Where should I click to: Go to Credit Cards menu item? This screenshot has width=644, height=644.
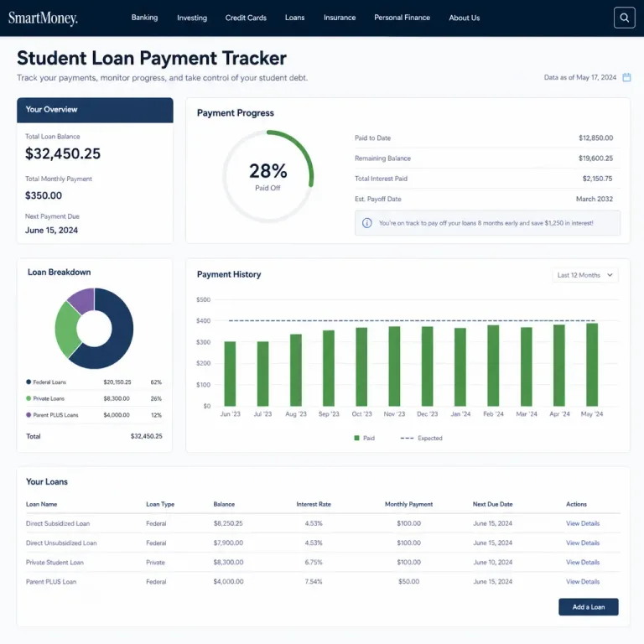click(x=246, y=18)
